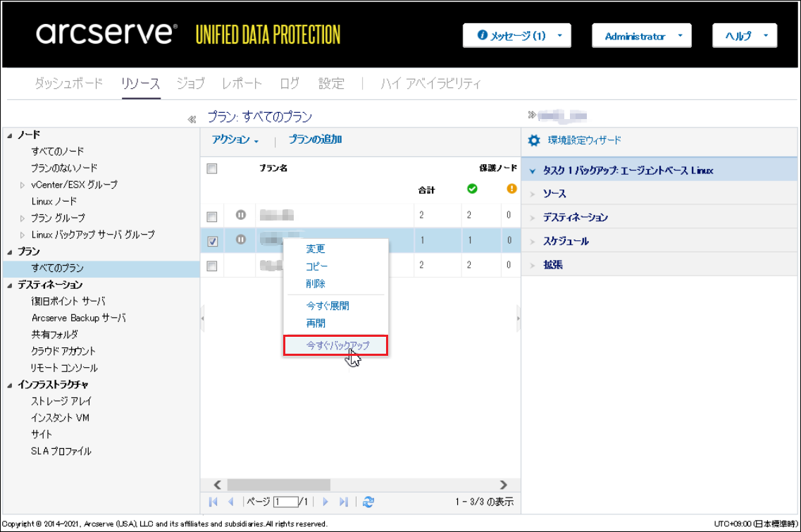Switch to the レポート tab
Screen dimensions: 801x532
[242, 83]
